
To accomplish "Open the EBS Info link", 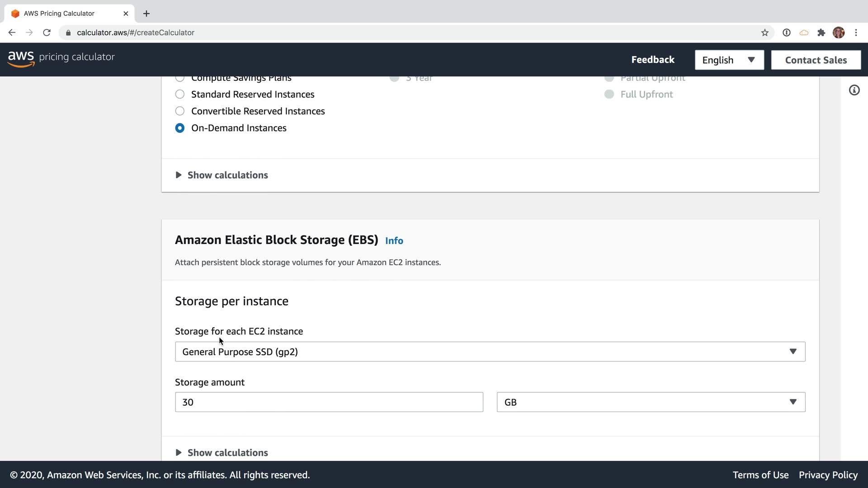I will pos(394,241).
